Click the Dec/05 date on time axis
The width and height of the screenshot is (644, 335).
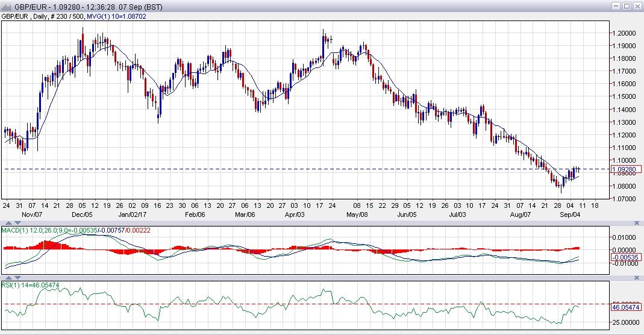(x=83, y=214)
